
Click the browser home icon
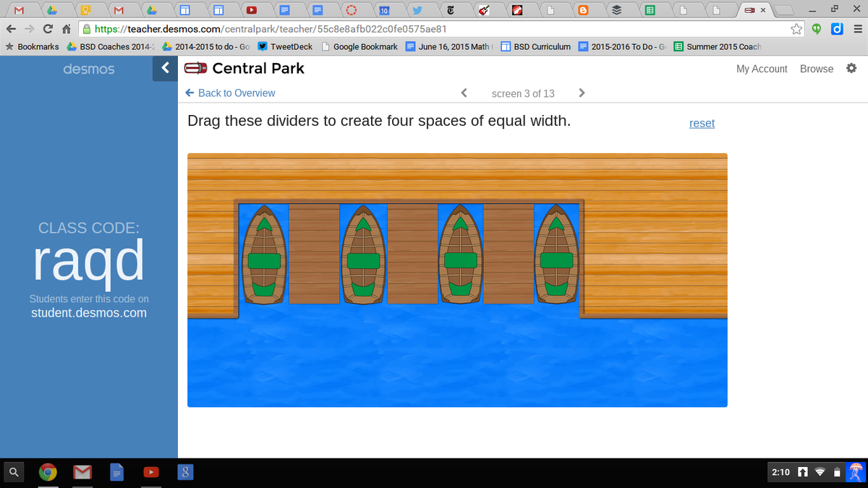[66, 29]
